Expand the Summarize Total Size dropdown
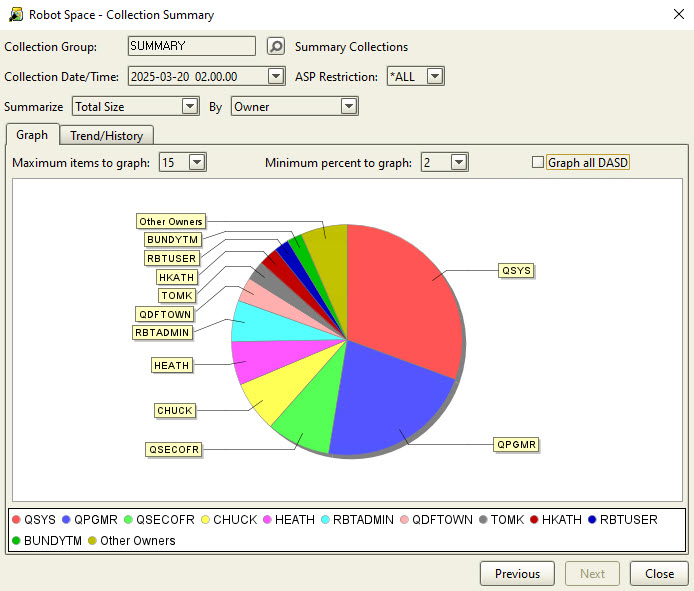This screenshot has width=694, height=591. tap(189, 106)
